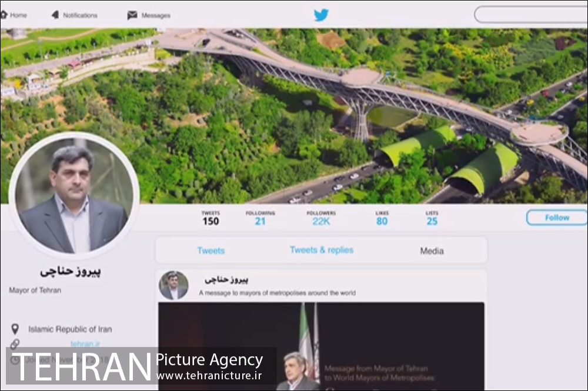Click the profile name under the photo
Viewport: 588px width, 391px height.
pyautogui.click(x=71, y=272)
